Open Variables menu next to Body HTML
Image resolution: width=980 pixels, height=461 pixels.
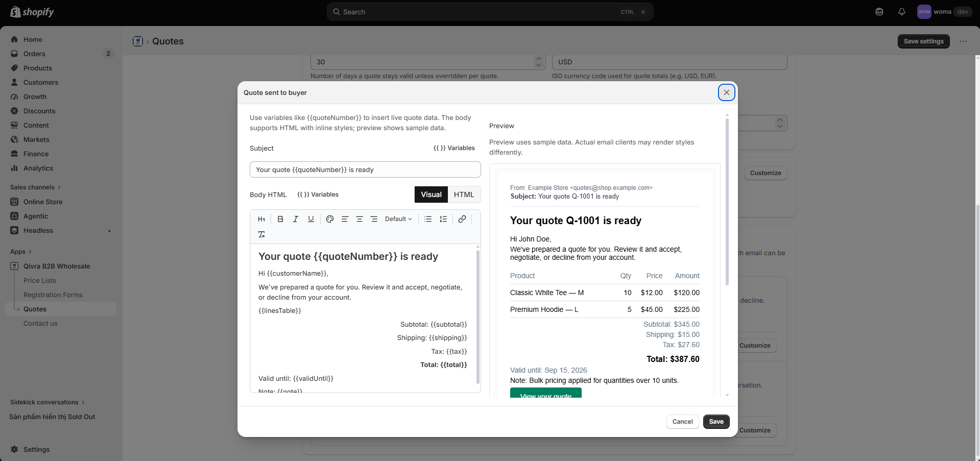click(318, 195)
